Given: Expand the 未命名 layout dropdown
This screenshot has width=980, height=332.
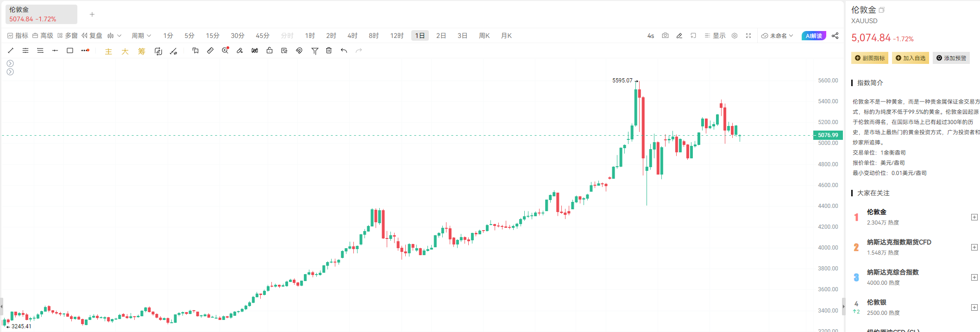Looking at the screenshot, I should point(777,36).
